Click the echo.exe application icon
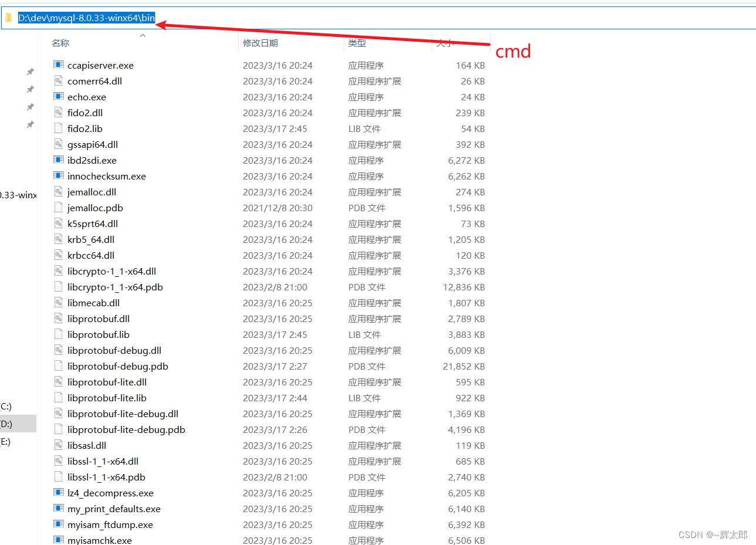 click(x=59, y=96)
